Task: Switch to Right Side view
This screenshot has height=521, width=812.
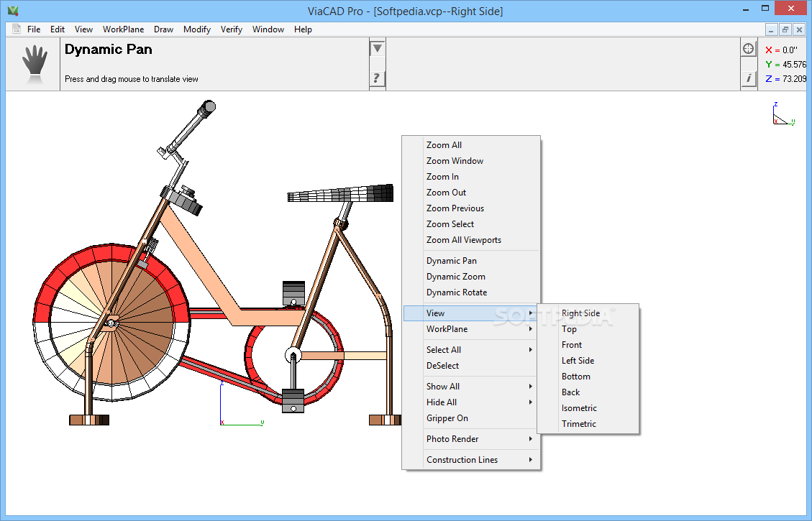Action: pos(588,313)
